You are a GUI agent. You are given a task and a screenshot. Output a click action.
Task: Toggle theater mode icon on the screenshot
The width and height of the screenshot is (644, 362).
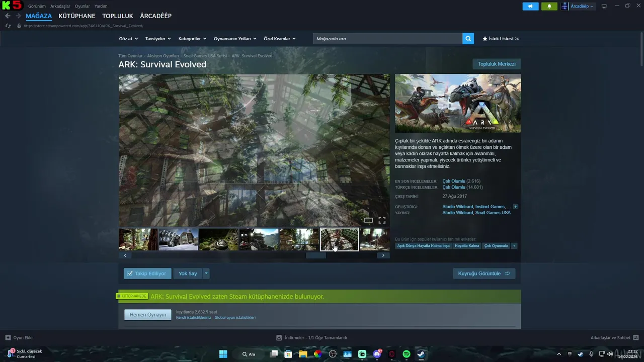click(x=368, y=220)
